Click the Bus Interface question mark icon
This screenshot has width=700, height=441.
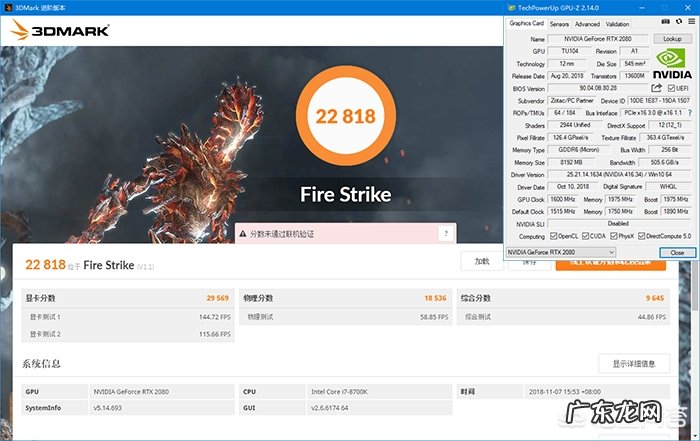pos(690,113)
